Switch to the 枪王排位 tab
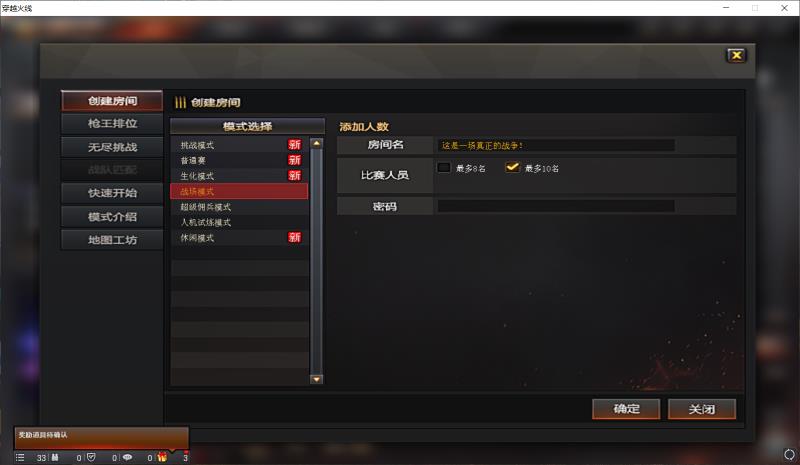 click(x=112, y=124)
